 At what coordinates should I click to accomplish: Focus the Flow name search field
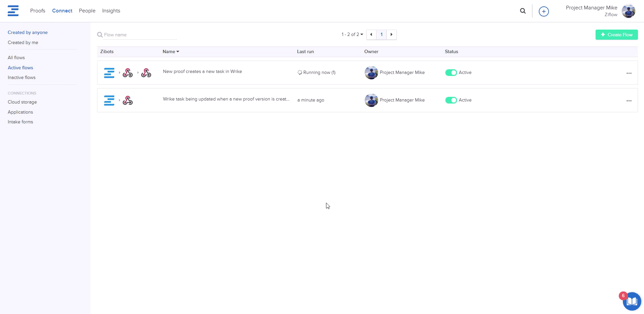tap(139, 35)
